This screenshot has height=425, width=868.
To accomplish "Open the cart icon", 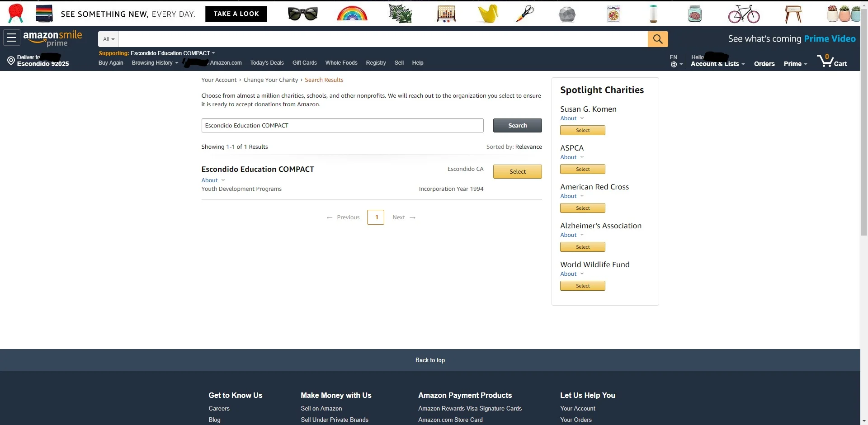I will click(x=832, y=61).
